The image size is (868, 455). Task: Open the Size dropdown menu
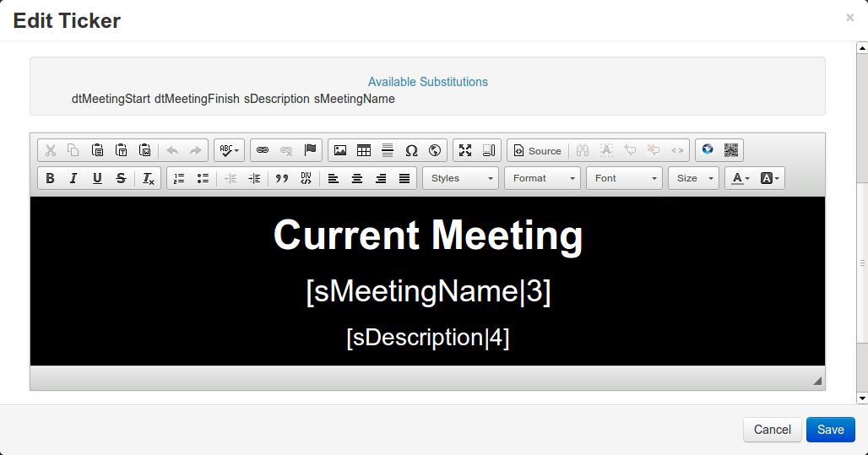pos(694,178)
